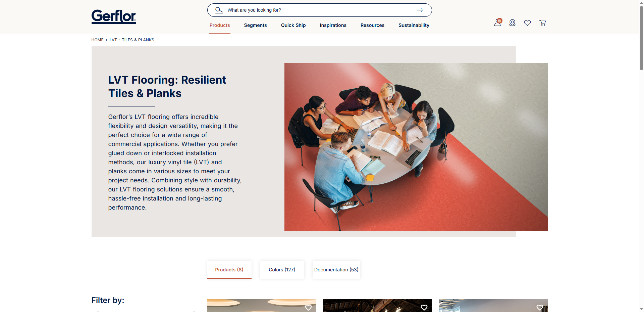Focus the 'What are you looking for?' field
Image resolution: width=644 pixels, height=312 pixels.
pyautogui.click(x=319, y=10)
